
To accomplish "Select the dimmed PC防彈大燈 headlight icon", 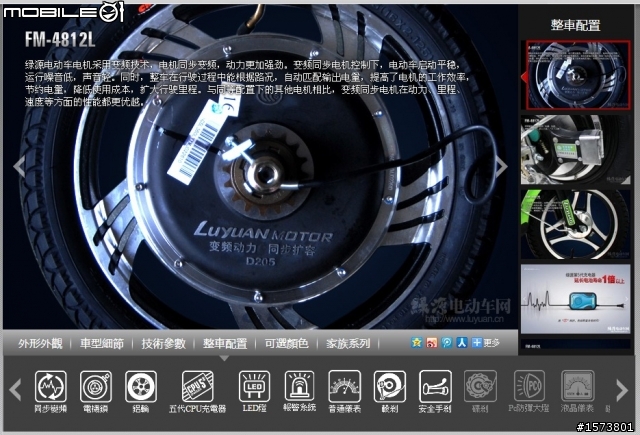I will pos(529,386).
